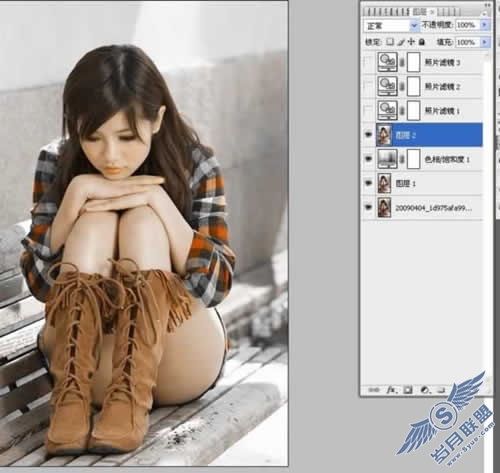Lock image pixels (brush icon)

pyautogui.click(x=401, y=42)
